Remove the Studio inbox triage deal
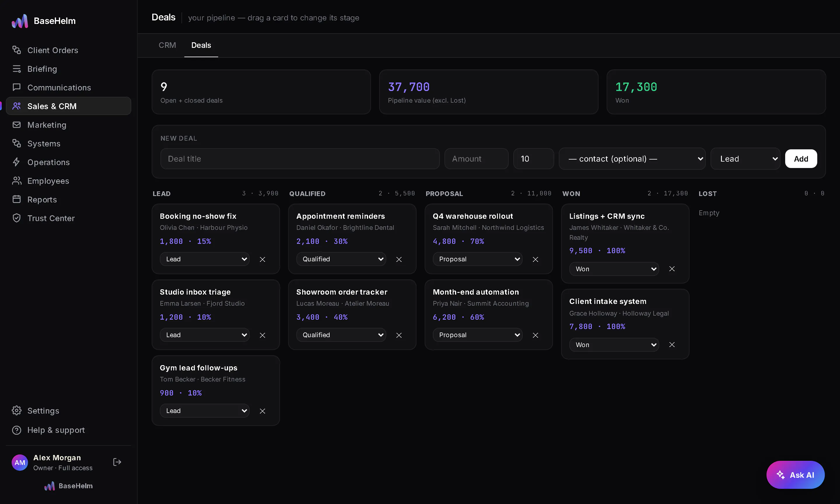The height and width of the screenshot is (504, 840). pyautogui.click(x=262, y=335)
